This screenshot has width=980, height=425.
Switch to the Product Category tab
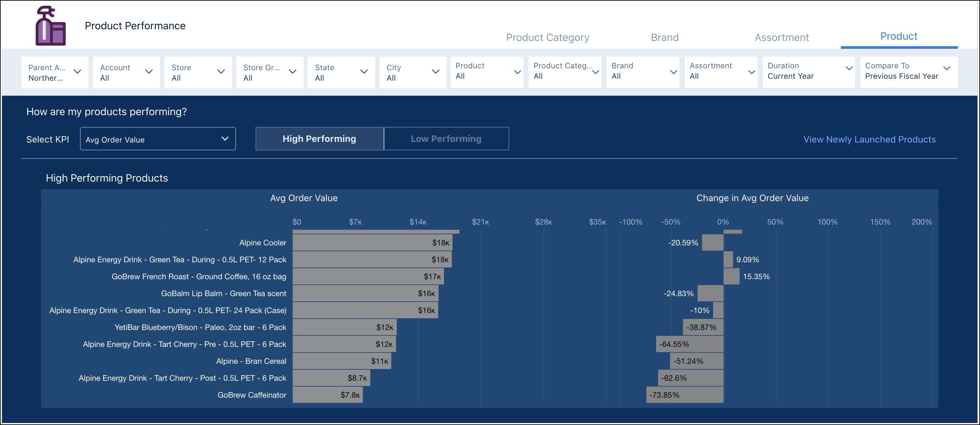click(x=547, y=37)
